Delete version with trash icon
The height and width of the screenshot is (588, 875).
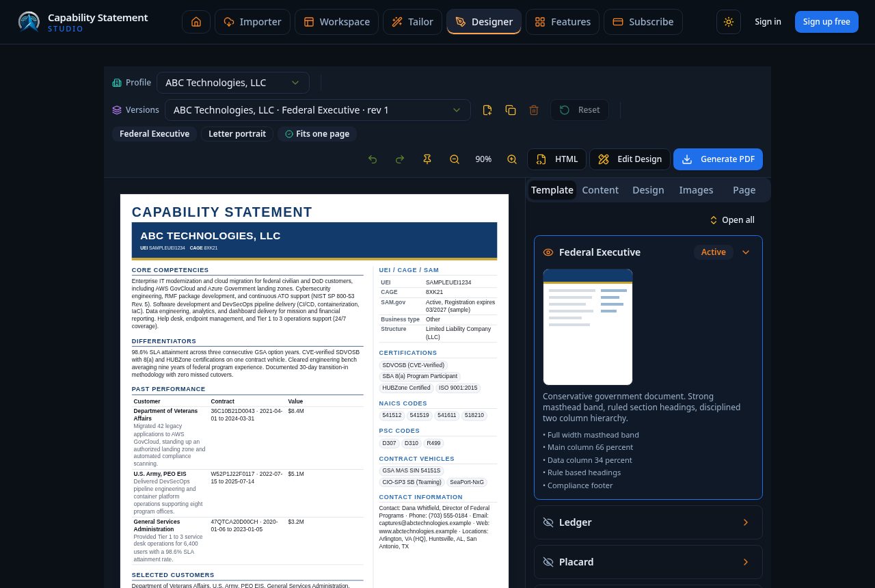[x=534, y=110]
